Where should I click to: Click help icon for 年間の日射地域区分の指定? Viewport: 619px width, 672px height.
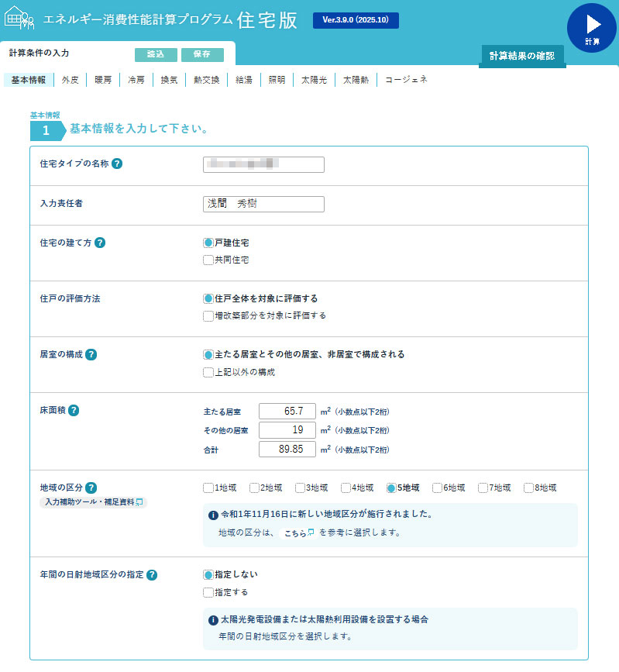152,574
